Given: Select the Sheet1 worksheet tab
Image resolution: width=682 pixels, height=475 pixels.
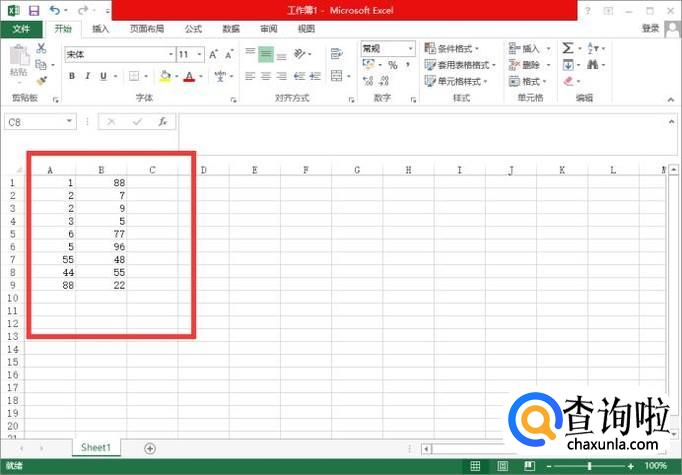Looking at the screenshot, I should coord(96,448).
